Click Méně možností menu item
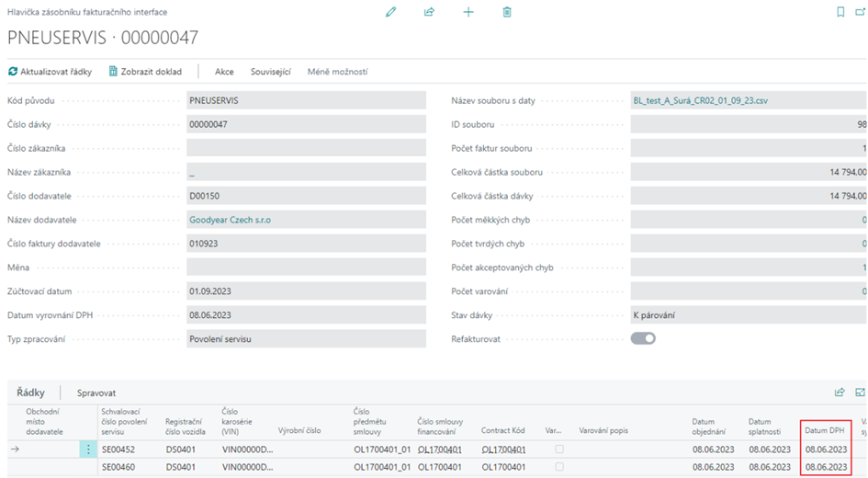Screen dimensions: 868x478 click(x=337, y=72)
